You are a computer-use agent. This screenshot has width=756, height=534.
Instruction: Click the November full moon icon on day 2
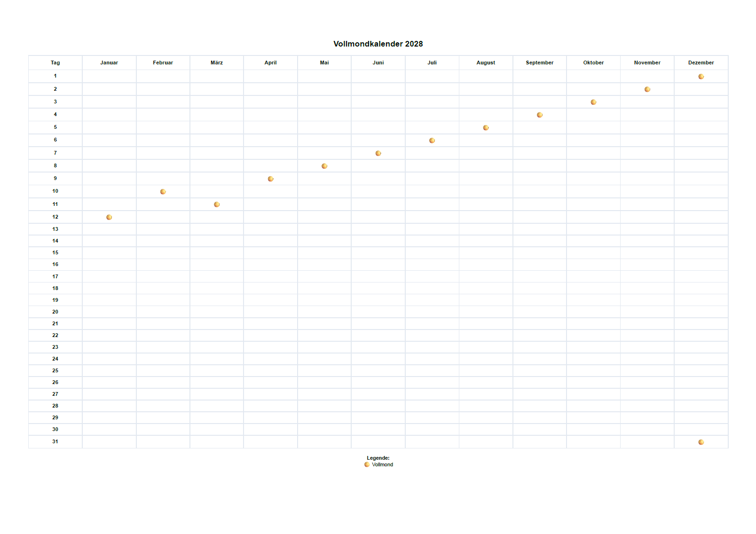(647, 89)
